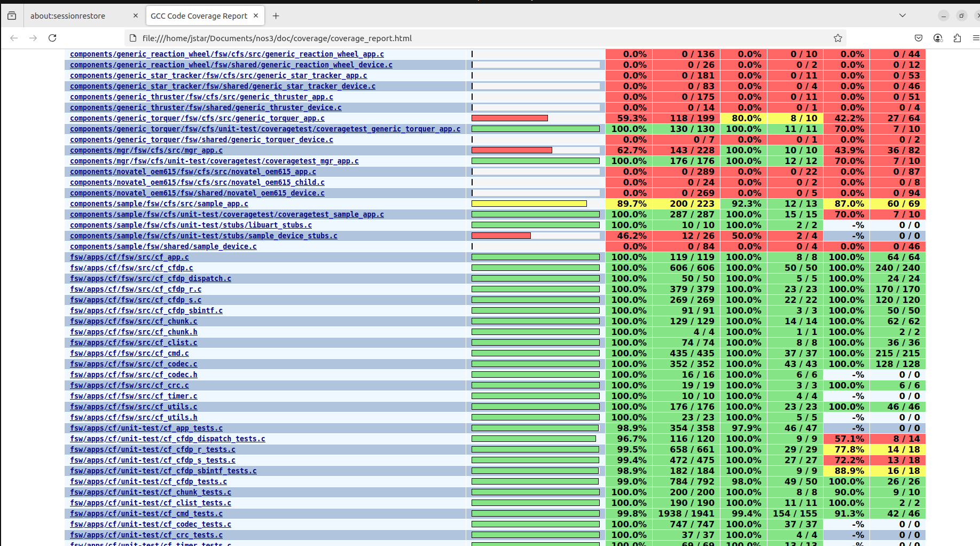The height and width of the screenshot is (546, 980).
Task: Reload the coverage report page
Action: [52, 38]
